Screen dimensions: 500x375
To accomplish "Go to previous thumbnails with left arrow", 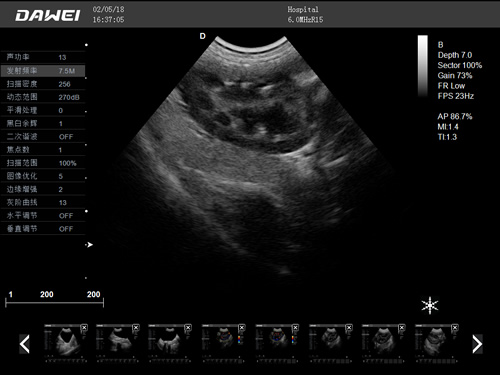I will click(25, 344).
